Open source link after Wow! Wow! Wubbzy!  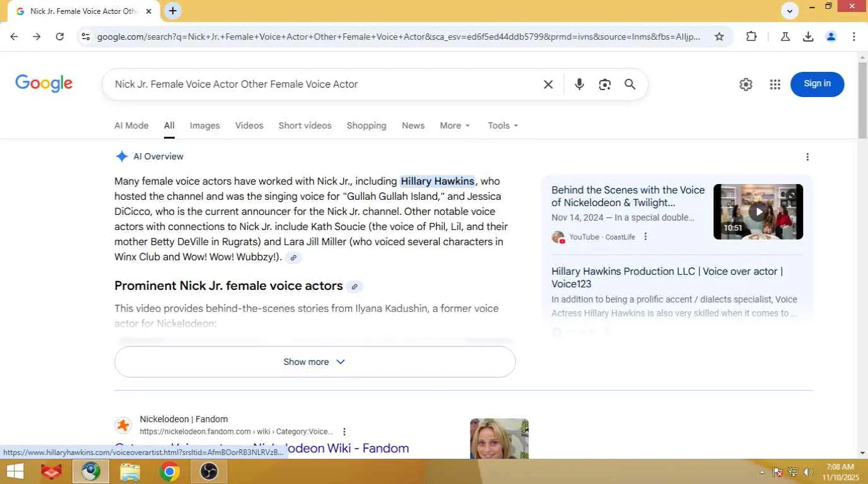(x=293, y=258)
